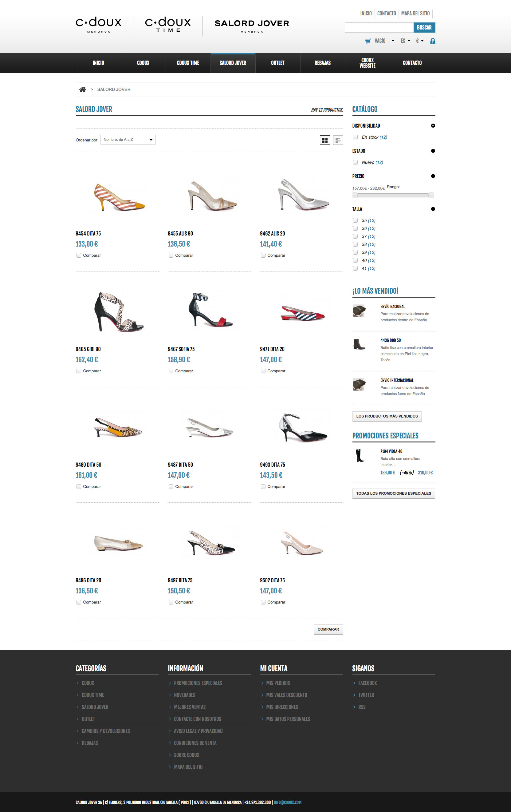This screenshot has height=812, width=511.
Task: Open the INICIO main nav item
Action: [x=98, y=63]
